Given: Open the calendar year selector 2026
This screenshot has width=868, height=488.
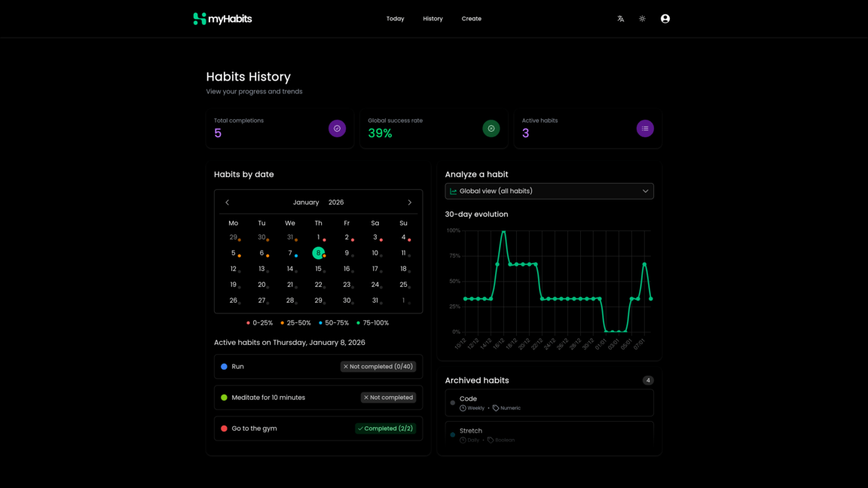Looking at the screenshot, I should pyautogui.click(x=336, y=203).
